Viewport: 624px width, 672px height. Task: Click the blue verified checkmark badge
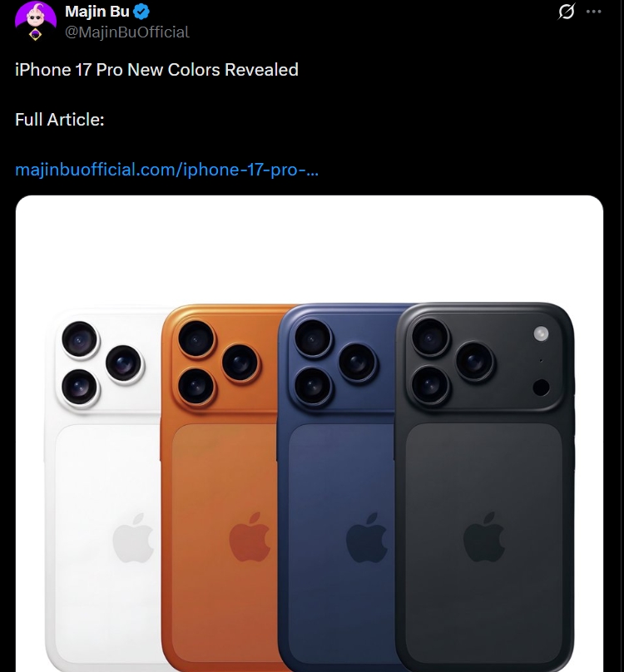pyautogui.click(x=141, y=12)
